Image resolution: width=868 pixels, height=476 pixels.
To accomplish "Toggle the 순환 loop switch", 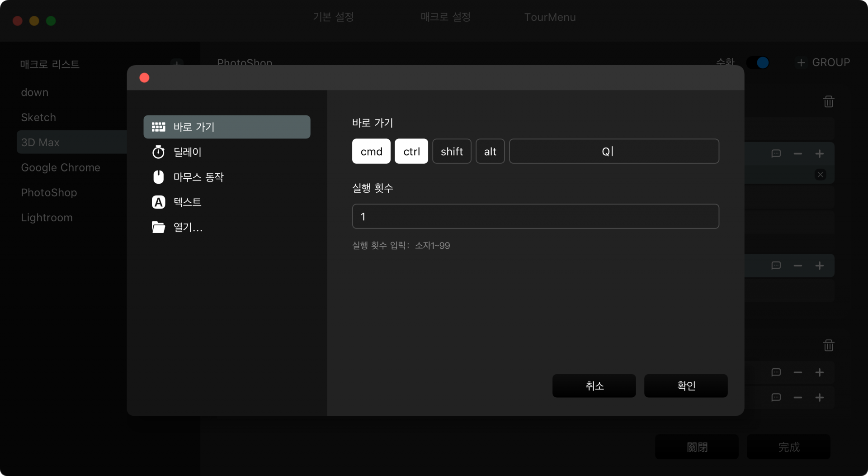I will (757, 62).
